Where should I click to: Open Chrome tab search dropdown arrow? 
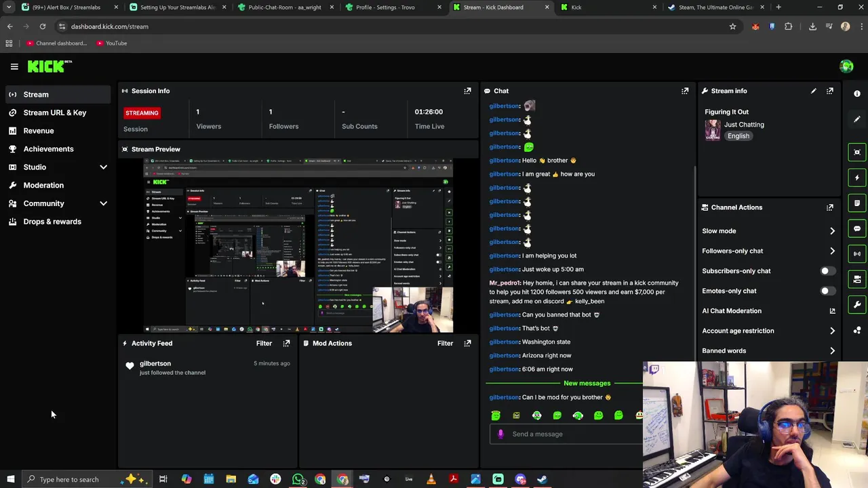pyautogui.click(x=9, y=7)
